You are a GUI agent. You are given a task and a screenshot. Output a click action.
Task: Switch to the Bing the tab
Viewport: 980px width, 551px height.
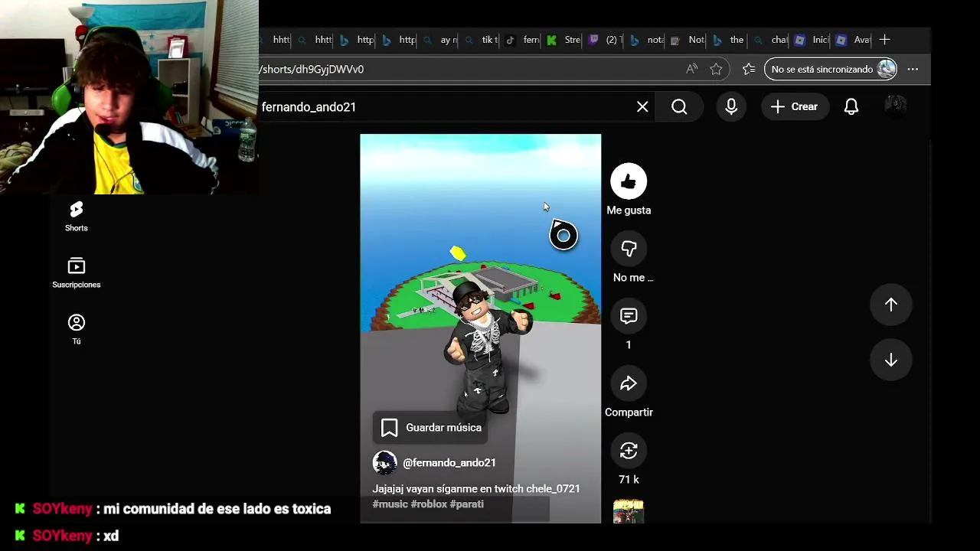pyautogui.click(x=728, y=40)
